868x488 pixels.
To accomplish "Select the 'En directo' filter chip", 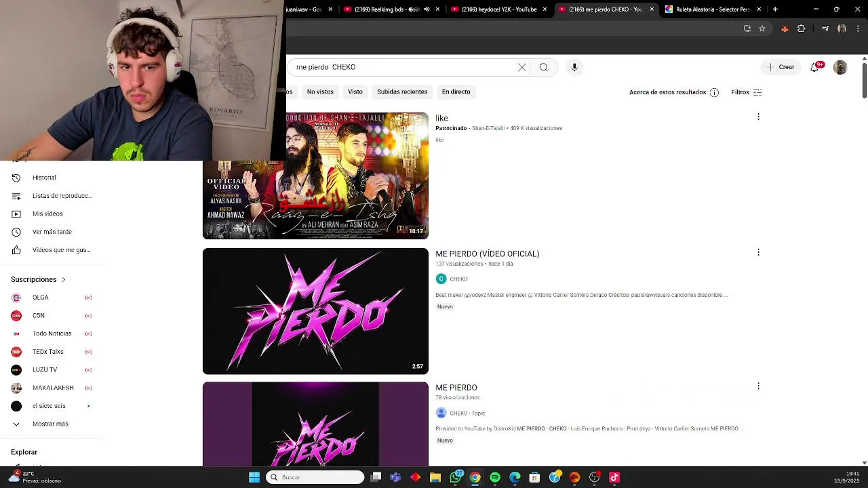I will click(456, 91).
